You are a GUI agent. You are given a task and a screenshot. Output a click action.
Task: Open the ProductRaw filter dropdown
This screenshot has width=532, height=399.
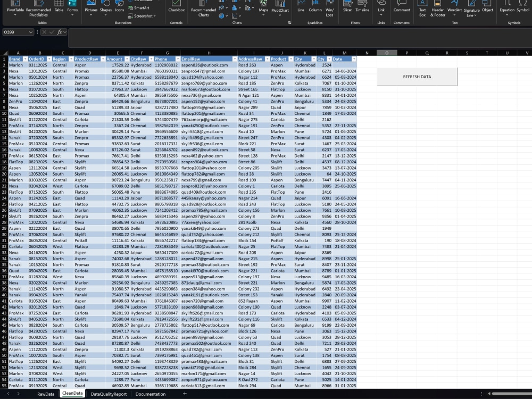tap(103, 59)
